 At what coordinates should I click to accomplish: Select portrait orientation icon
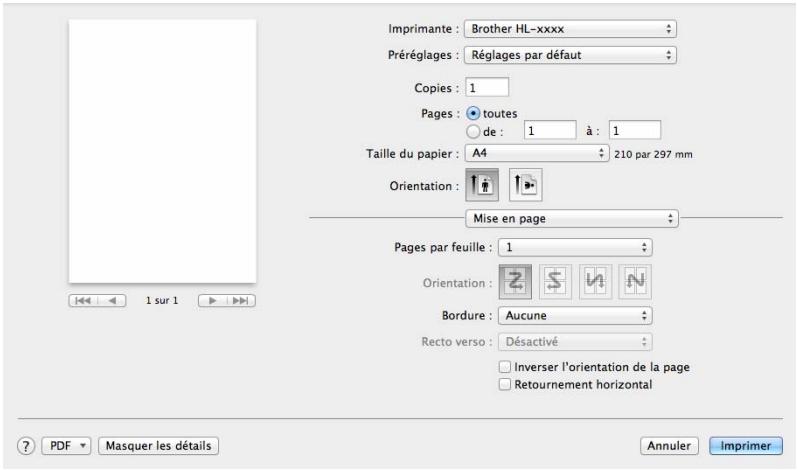482,185
